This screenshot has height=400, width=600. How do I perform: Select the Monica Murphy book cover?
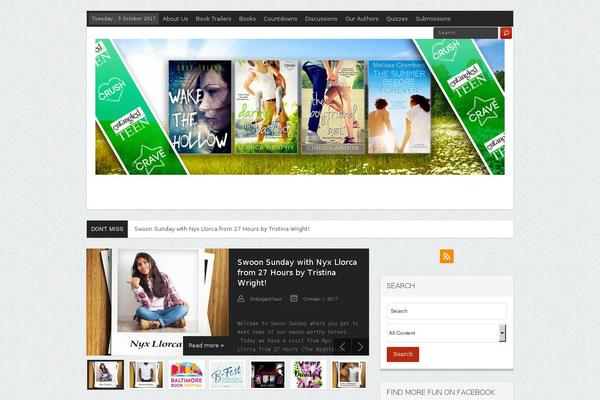[x=266, y=107]
